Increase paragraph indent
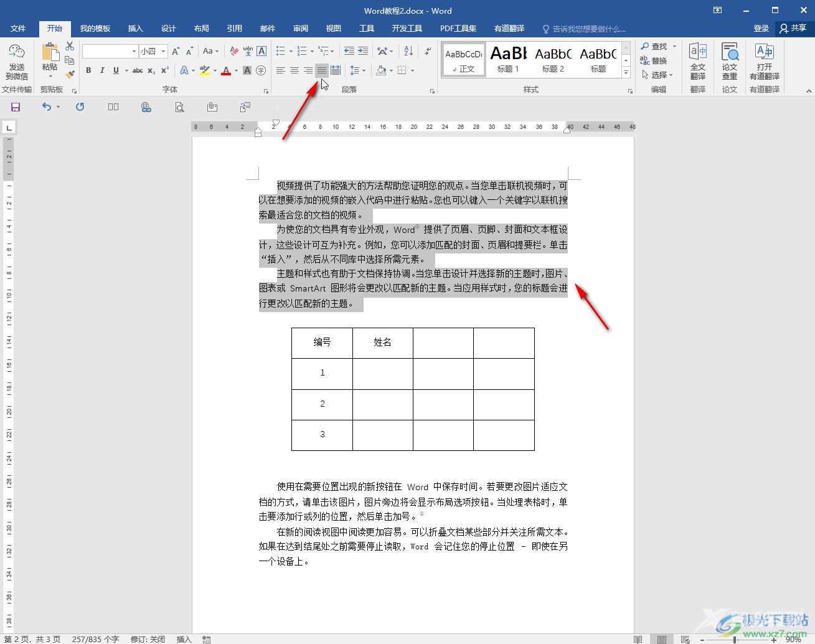This screenshot has width=815, height=644. (x=363, y=51)
